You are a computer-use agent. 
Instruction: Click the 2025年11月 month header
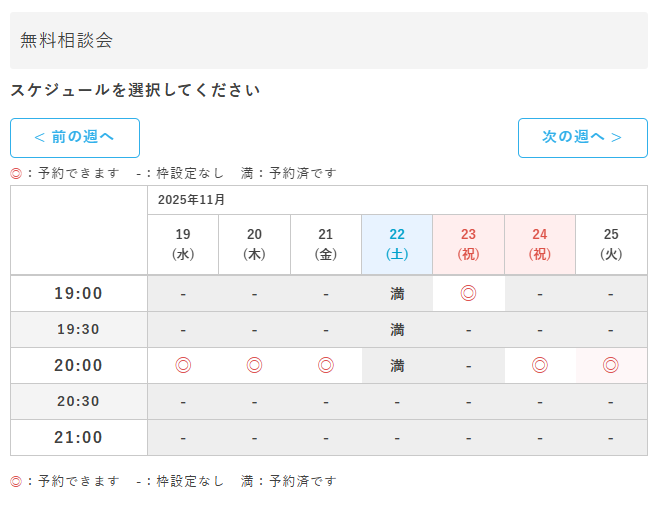[x=192, y=200]
